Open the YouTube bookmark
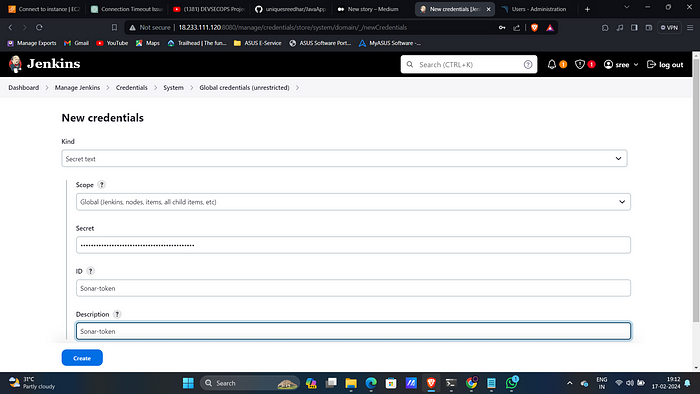 112,43
